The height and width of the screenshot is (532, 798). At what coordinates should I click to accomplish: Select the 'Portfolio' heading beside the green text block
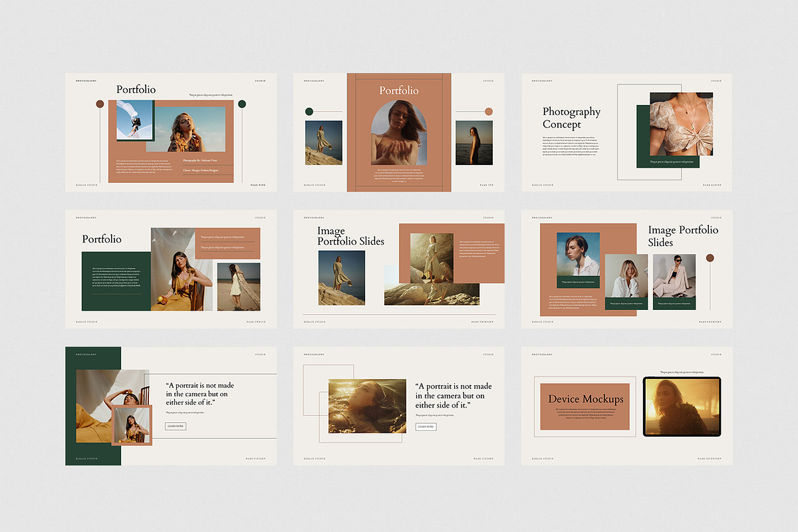[102, 239]
